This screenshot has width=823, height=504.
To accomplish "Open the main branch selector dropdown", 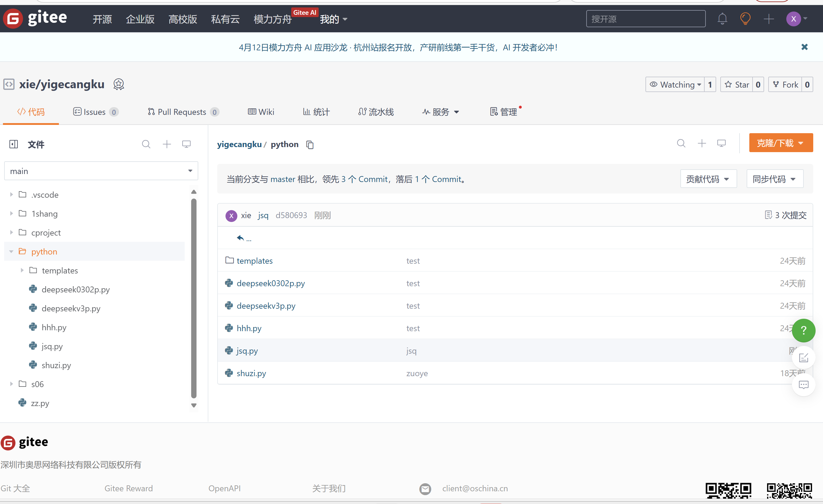I will [x=101, y=171].
